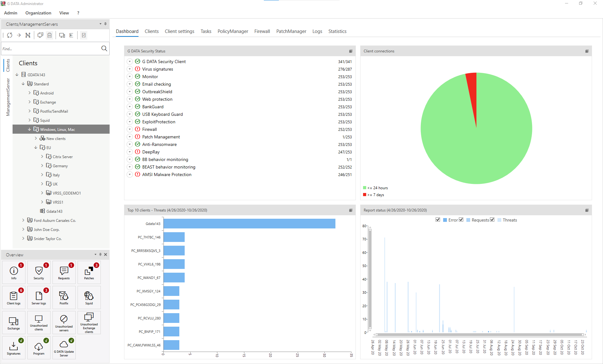
Task: Expand the Firewall status row
Action: 130,129
